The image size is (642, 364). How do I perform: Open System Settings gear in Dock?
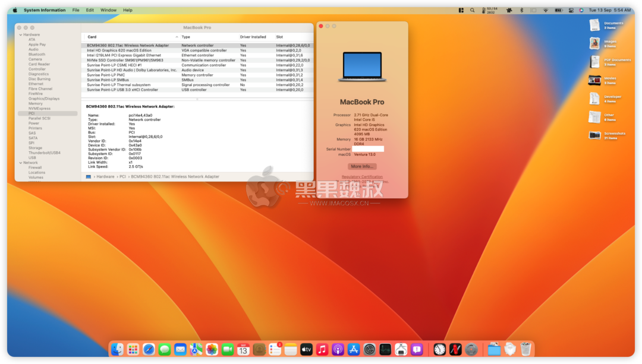(x=369, y=349)
